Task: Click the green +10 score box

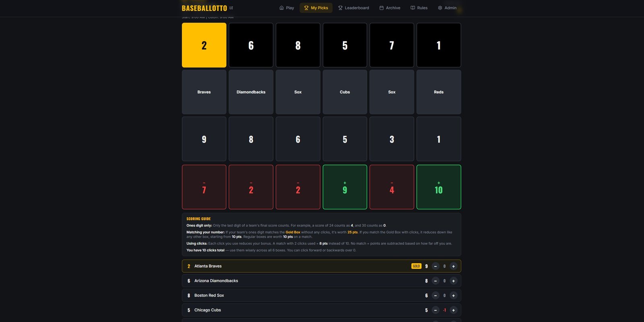Action: point(439,187)
